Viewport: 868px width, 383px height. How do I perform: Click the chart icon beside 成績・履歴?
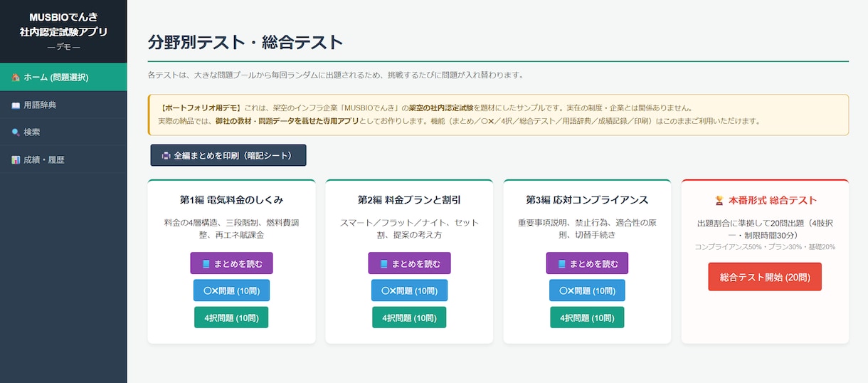tap(16, 161)
